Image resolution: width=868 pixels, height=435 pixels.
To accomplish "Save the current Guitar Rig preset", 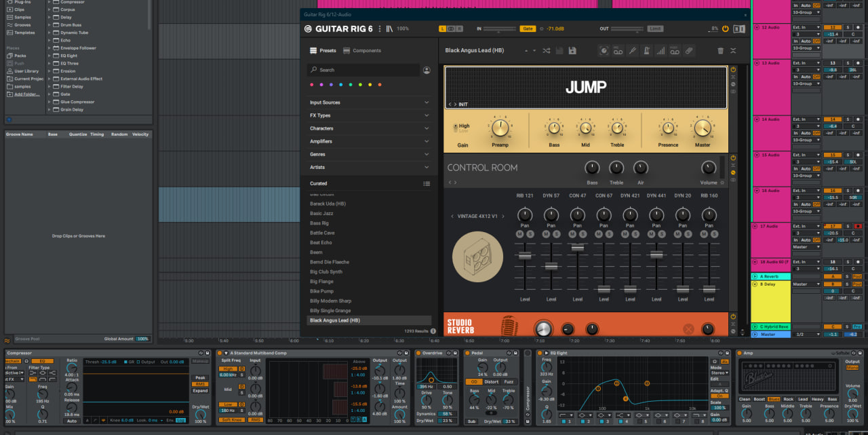I will click(x=572, y=51).
